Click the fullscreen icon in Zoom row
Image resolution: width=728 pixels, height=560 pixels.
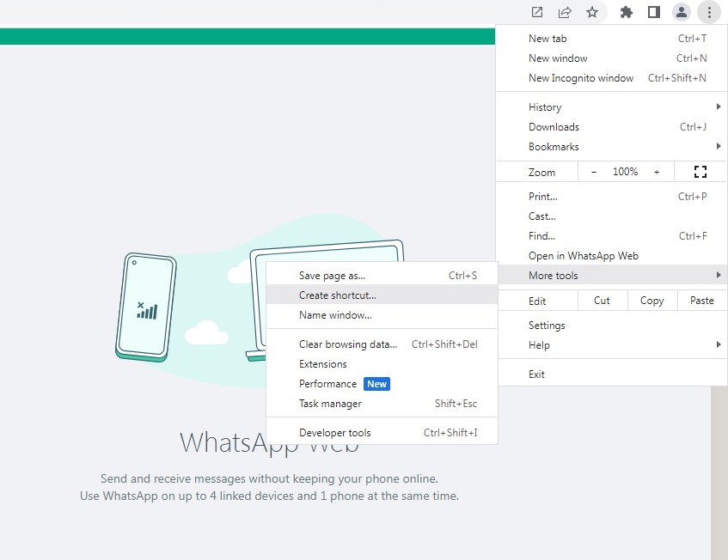tap(700, 172)
